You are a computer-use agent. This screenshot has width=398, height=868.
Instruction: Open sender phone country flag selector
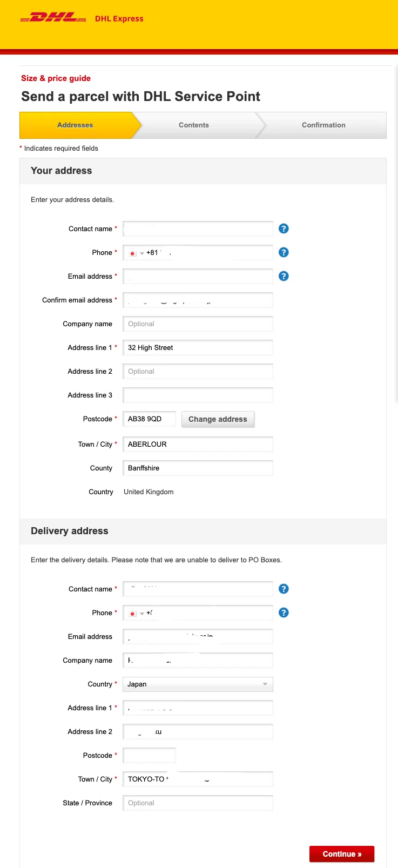coord(136,253)
